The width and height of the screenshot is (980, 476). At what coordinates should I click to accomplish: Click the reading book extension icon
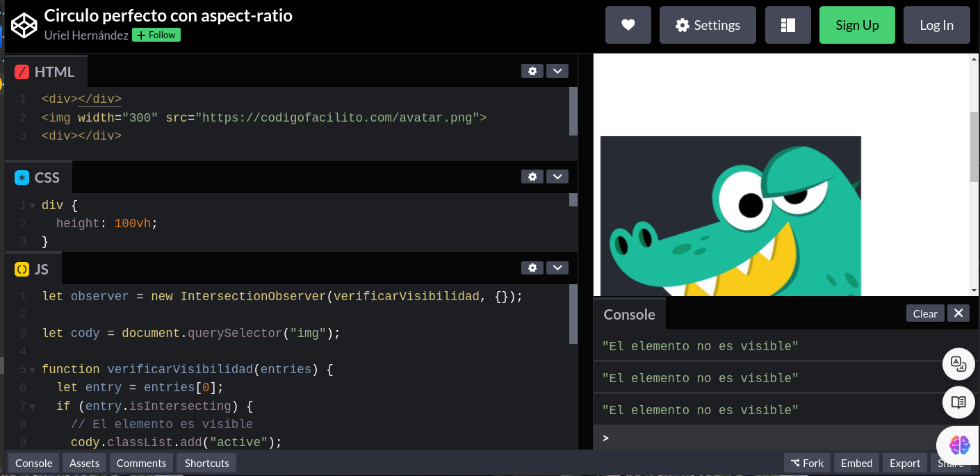coord(958,402)
